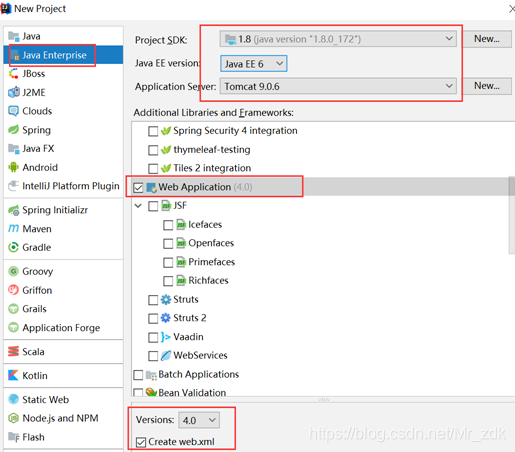Check the WebServices checkbox
This screenshot has width=515, height=452.
tap(153, 356)
